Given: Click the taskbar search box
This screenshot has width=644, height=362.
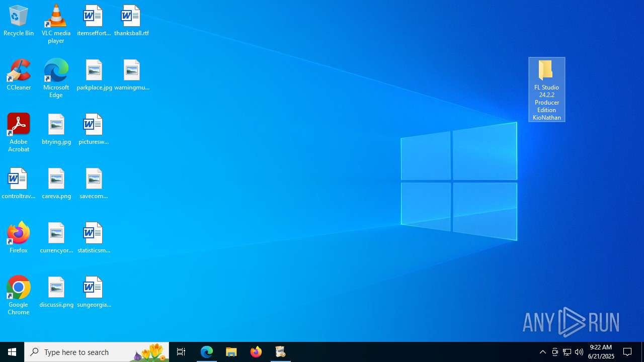Looking at the screenshot, I should pyautogui.click(x=97, y=352).
